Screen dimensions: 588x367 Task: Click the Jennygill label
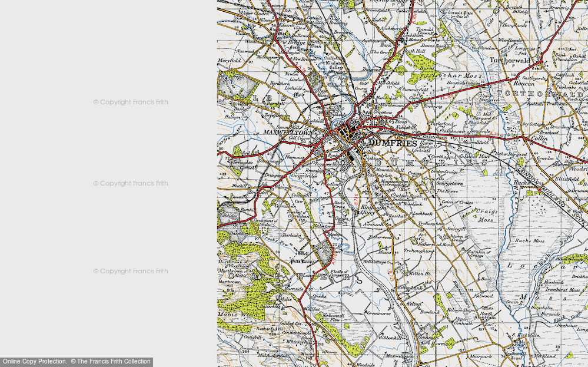pos(456,229)
